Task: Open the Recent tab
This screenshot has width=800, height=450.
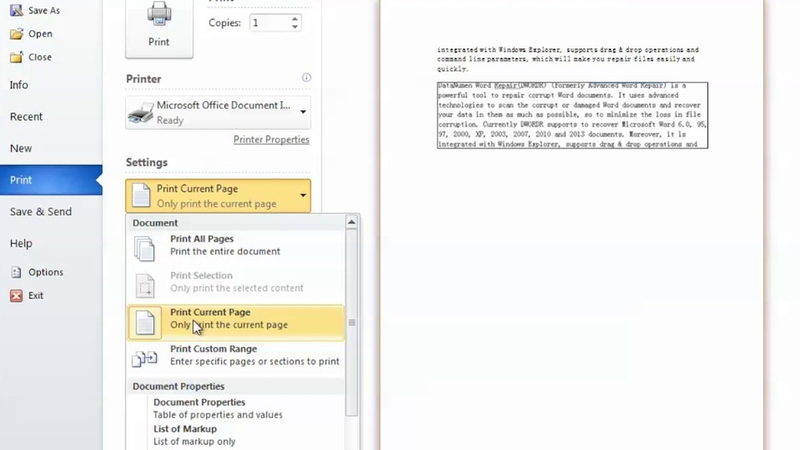Action: [51, 117]
